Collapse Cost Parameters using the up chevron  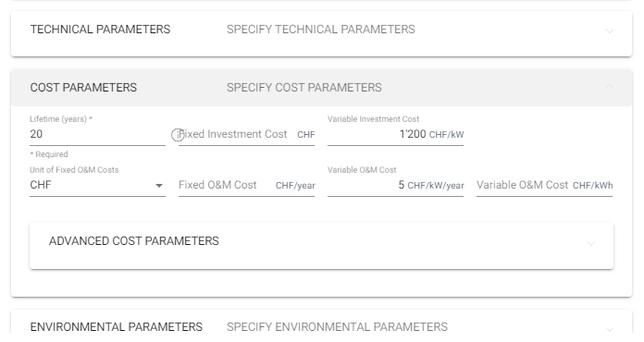tap(610, 87)
